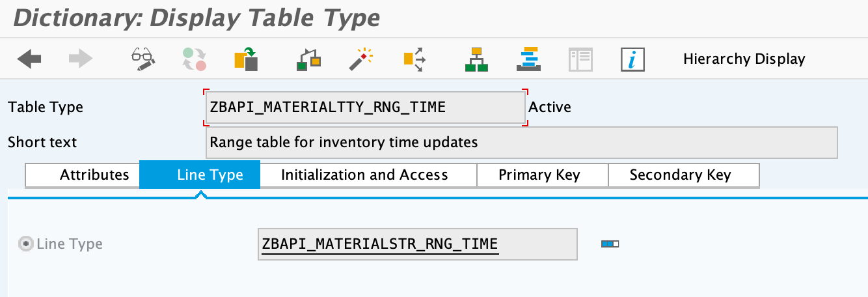The height and width of the screenshot is (297, 868).
Task: Click the forward arrow icon
Action: pos(81,59)
